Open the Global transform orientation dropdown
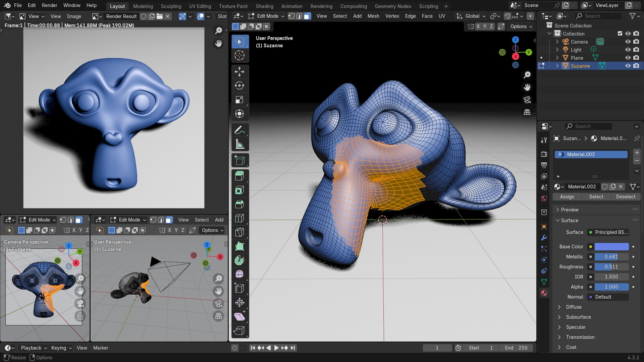This screenshot has width=644, height=362. click(471, 16)
